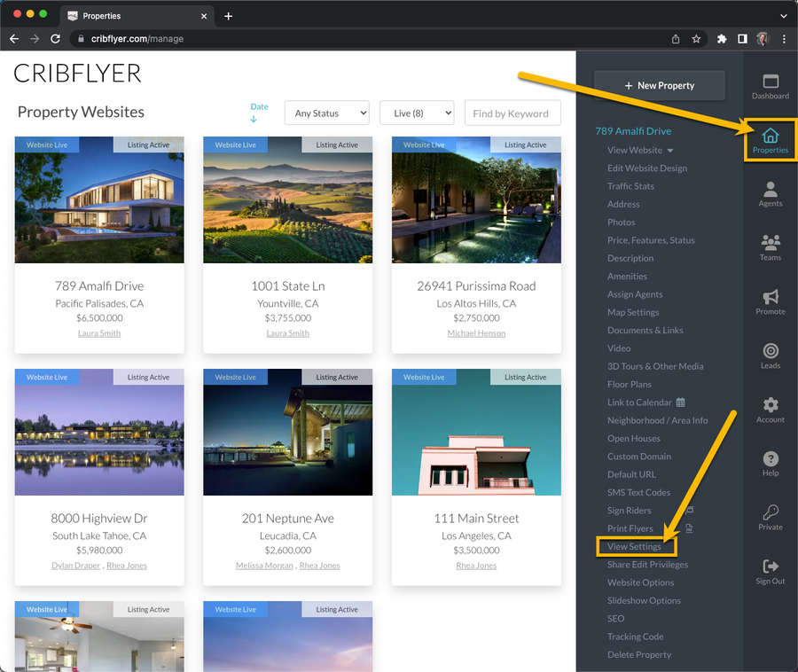798x672 pixels.
Task: Click the share icon in address bar
Action: [x=676, y=39]
